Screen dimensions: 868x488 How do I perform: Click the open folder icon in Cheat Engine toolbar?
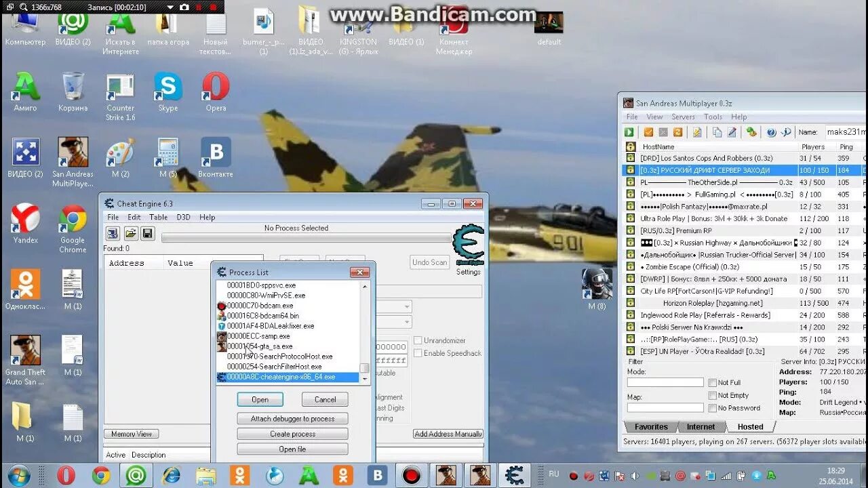click(x=130, y=234)
